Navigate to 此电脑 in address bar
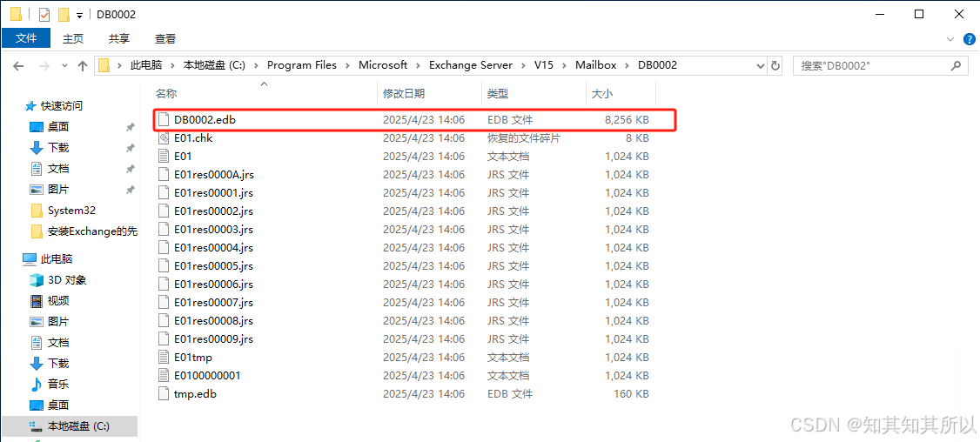This screenshot has height=442, width=980. (x=146, y=65)
